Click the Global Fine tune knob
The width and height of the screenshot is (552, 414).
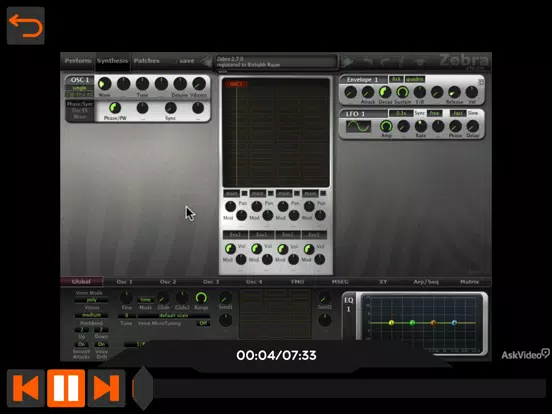click(126, 298)
